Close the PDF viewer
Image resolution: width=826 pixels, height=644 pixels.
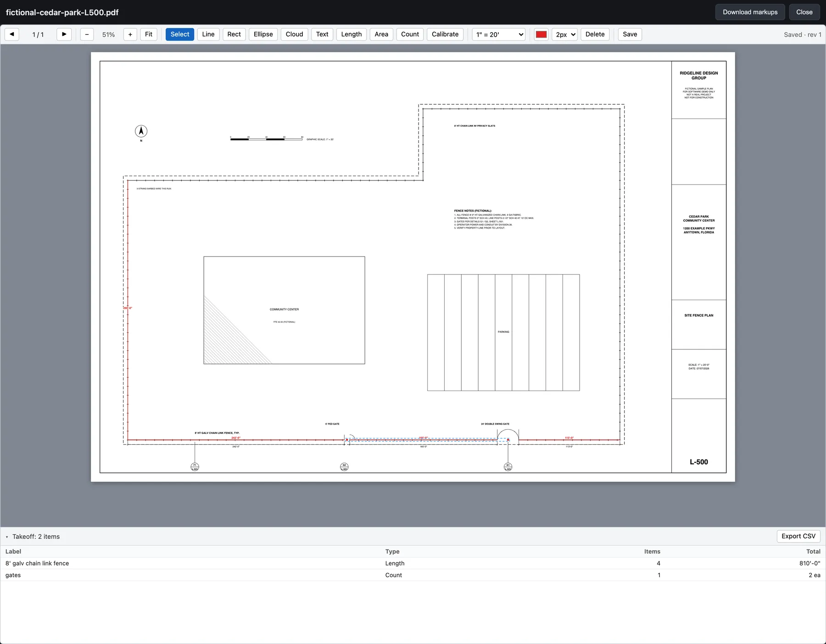pyautogui.click(x=804, y=12)
